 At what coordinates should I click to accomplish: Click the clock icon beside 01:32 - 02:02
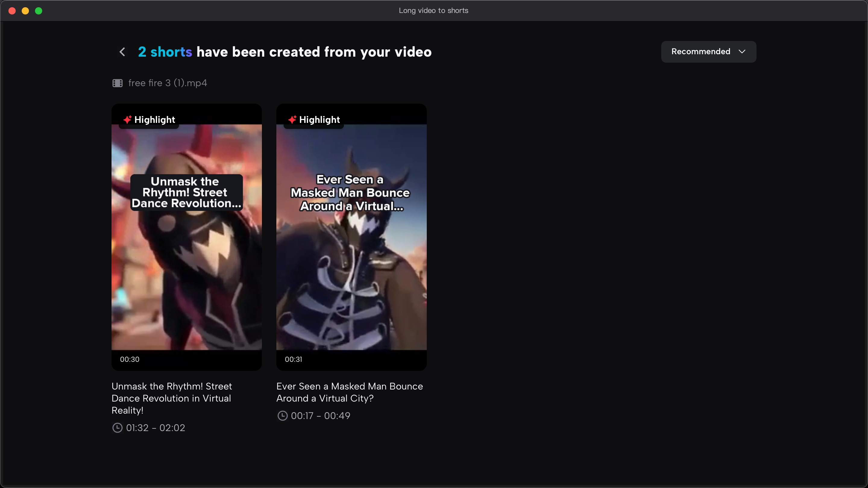point(117,428)
